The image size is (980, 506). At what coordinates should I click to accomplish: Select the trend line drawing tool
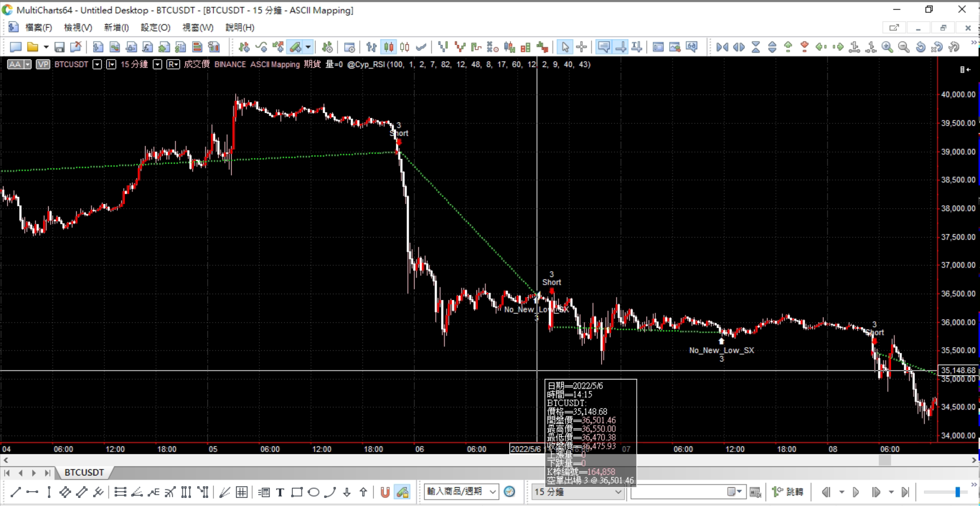click(x=15, y=492)
